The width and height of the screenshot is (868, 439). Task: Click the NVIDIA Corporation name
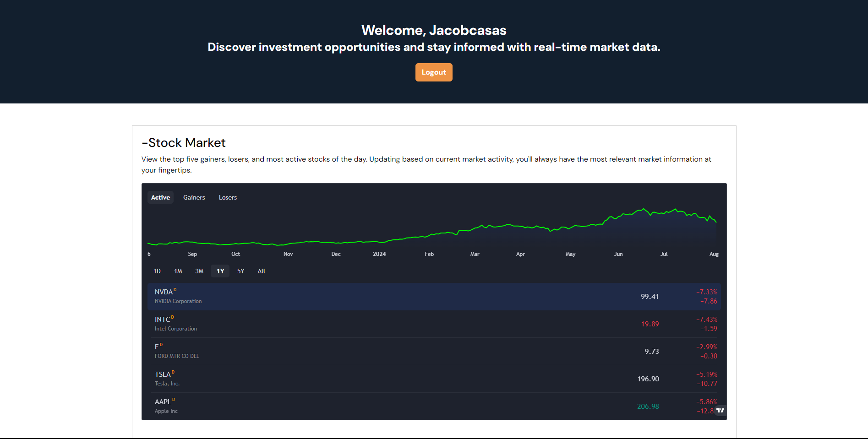click(x=178, y=301)
